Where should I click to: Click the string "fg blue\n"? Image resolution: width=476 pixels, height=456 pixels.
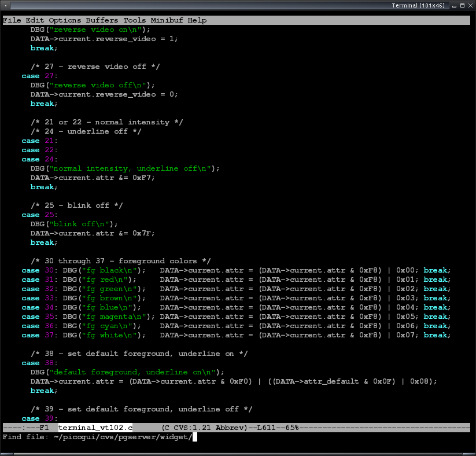click(x=107, y=307)
